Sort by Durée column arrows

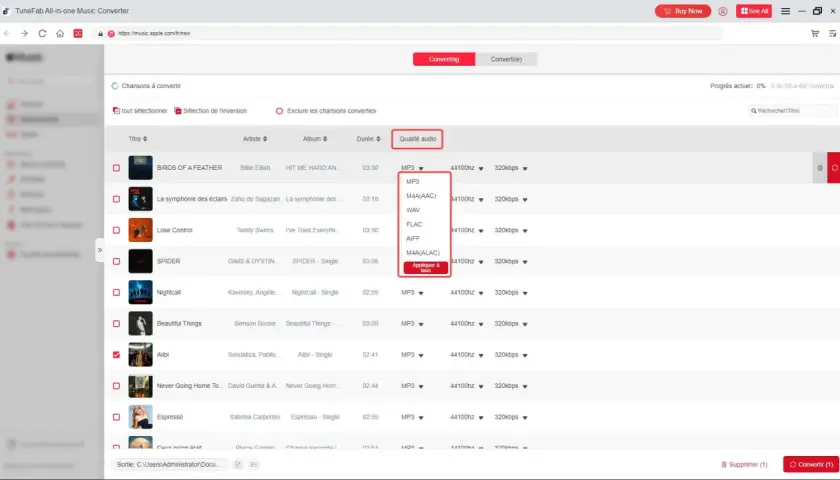click(x=378, y=139)
